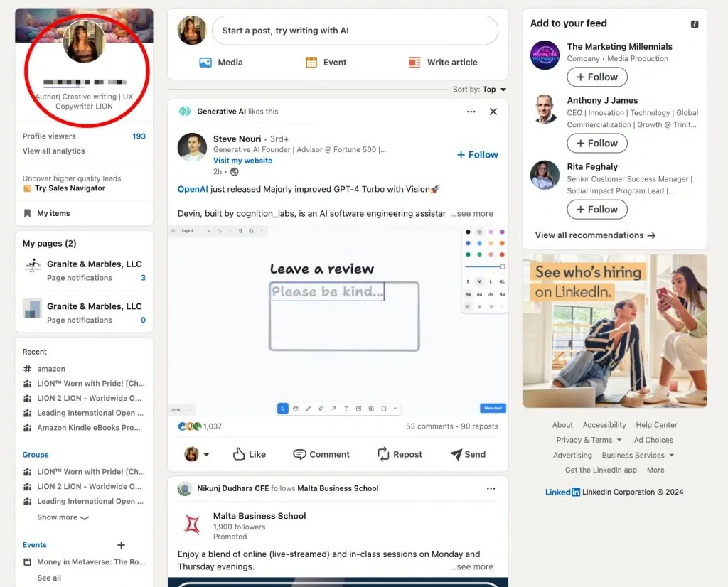Screen dimensions: 728x587
Task: Click the Malta Business School logo
Action: [192, 524]
